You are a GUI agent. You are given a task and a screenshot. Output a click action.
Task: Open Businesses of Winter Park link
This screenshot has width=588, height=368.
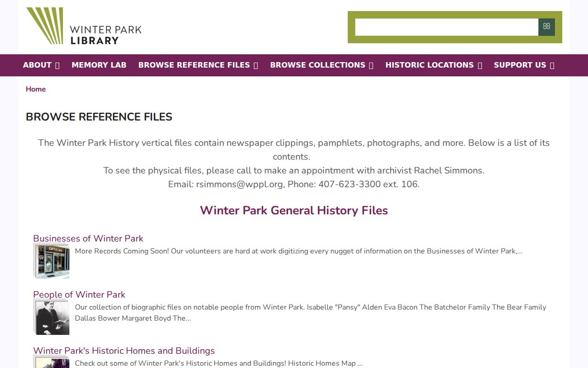click(x=88, y=238)
